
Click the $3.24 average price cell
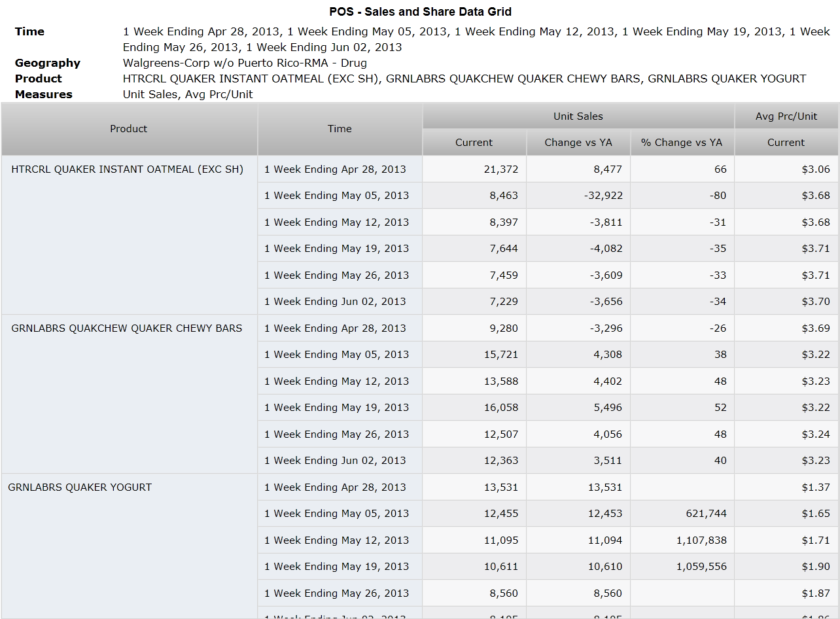click(786, 434)
